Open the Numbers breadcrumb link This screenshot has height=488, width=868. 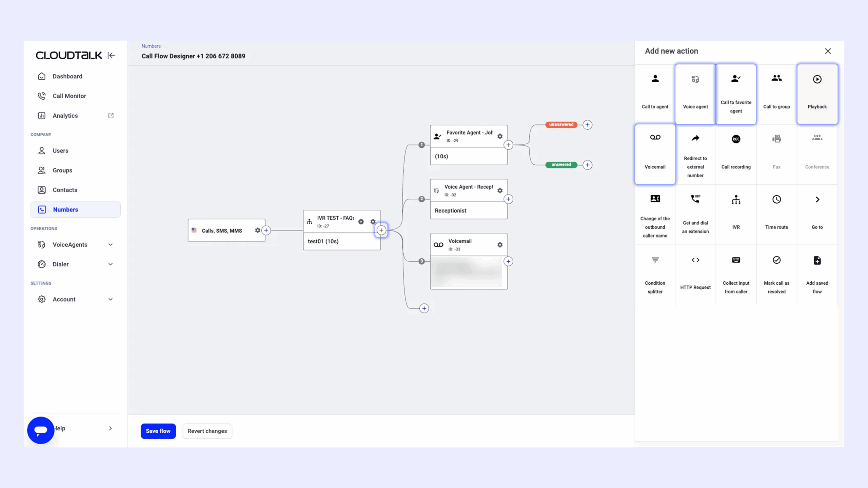pyautogui.click(x=151, y=46)
